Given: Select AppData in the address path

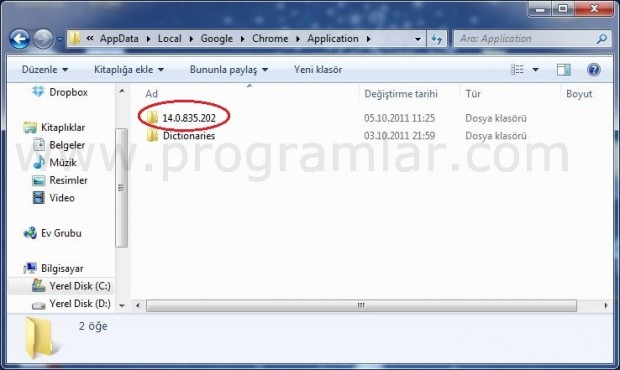Looking at the screenshot, I should pos(119,38).
